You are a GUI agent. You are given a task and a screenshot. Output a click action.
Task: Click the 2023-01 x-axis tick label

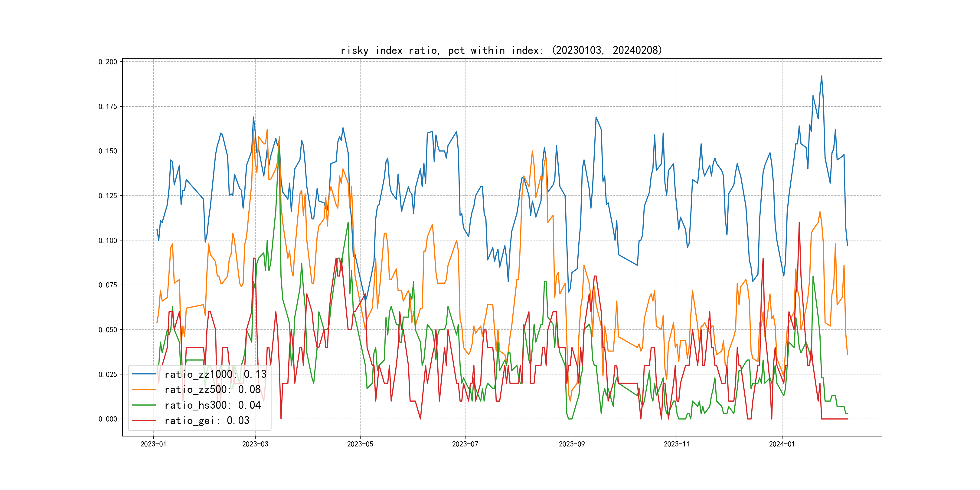coord(153,444)
